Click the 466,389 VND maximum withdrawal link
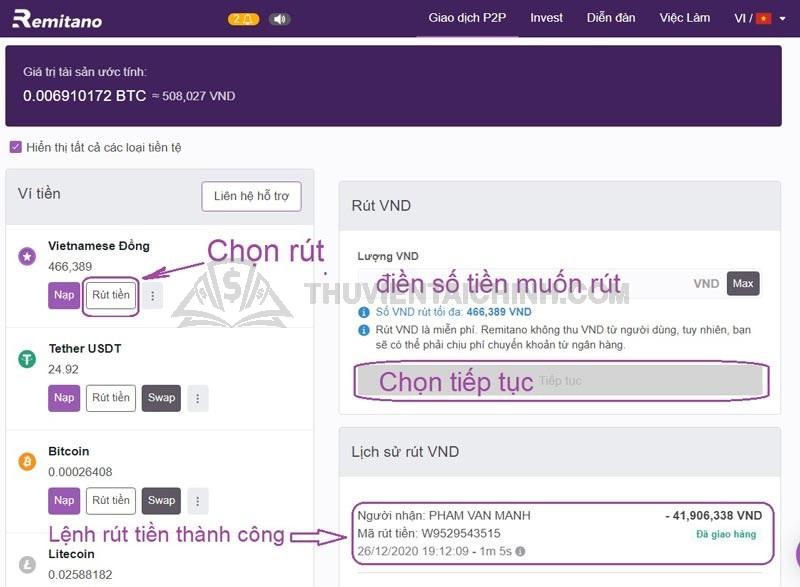800x587 pixels. (498, 312)
